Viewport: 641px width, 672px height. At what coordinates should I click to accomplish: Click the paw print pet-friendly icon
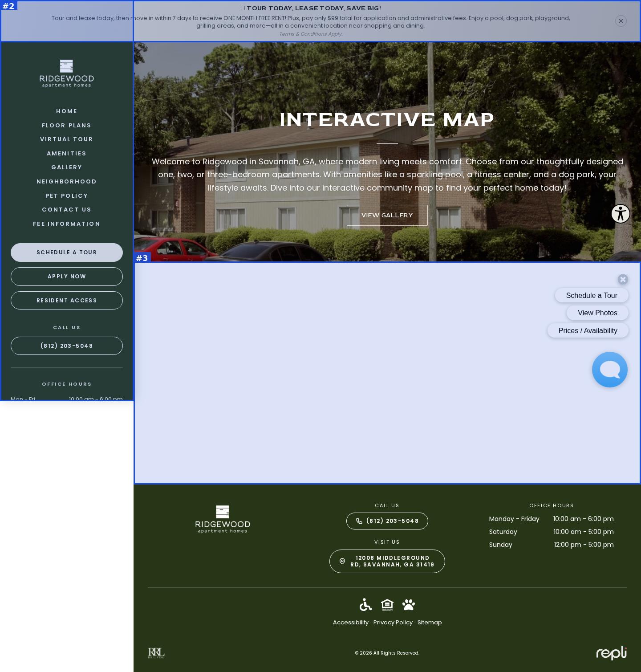pyautogui.click(x=408, y=605)
